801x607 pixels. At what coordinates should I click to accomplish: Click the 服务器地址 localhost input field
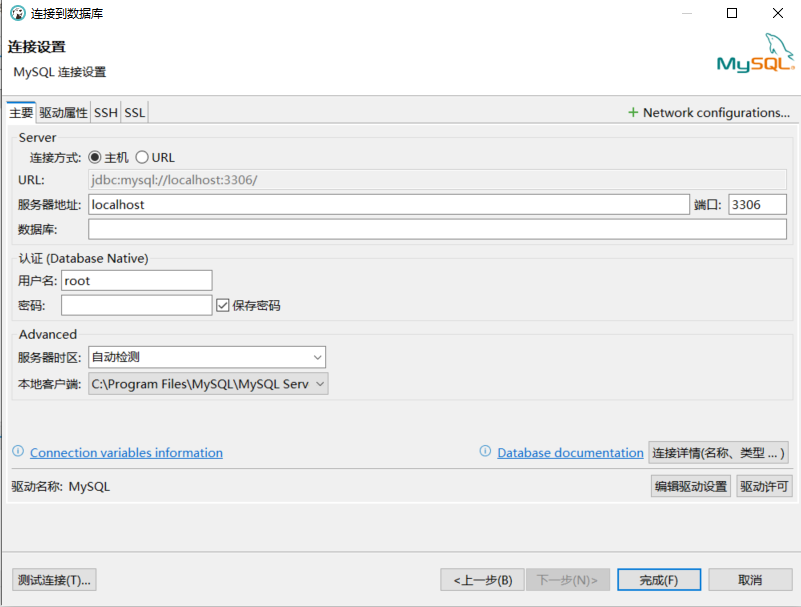(388, 204)
